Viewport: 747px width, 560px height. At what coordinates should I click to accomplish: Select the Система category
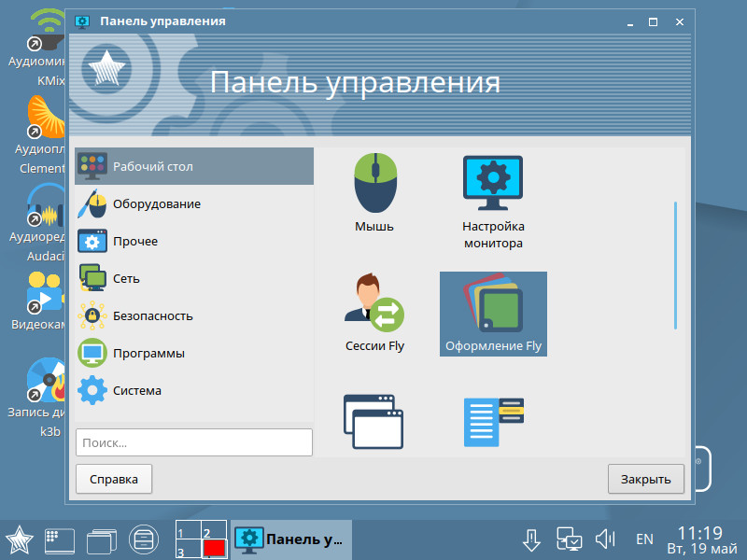(x=194, y=390)
